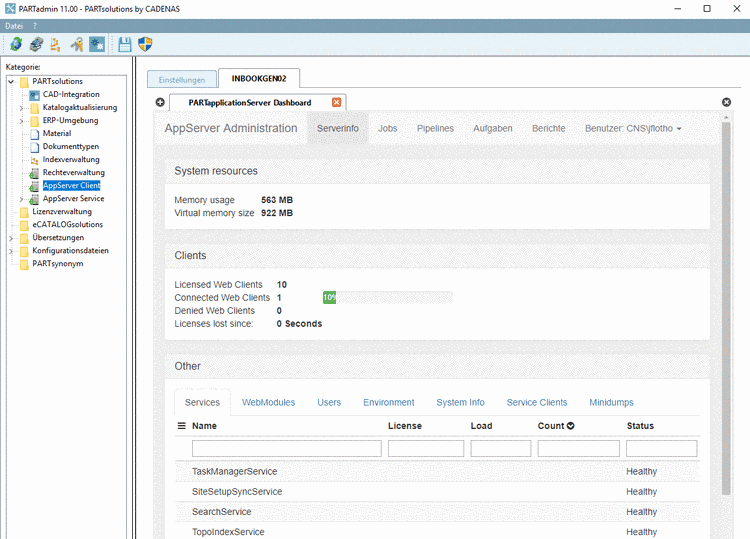Image resolution: width=750 pixels, height=539 pixels.
Task: Expand the ERP-Umgebung node
Action: pos(21,121)
